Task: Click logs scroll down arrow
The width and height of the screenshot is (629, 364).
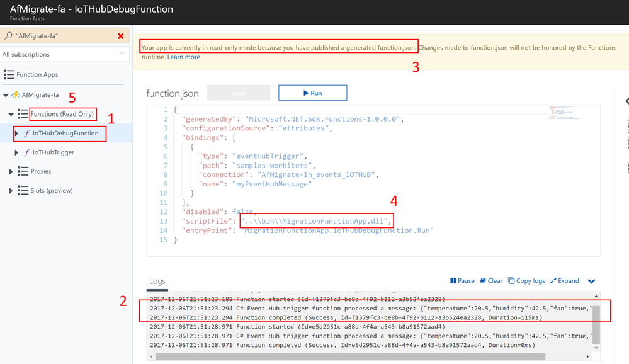Action: tap(596, 348)
